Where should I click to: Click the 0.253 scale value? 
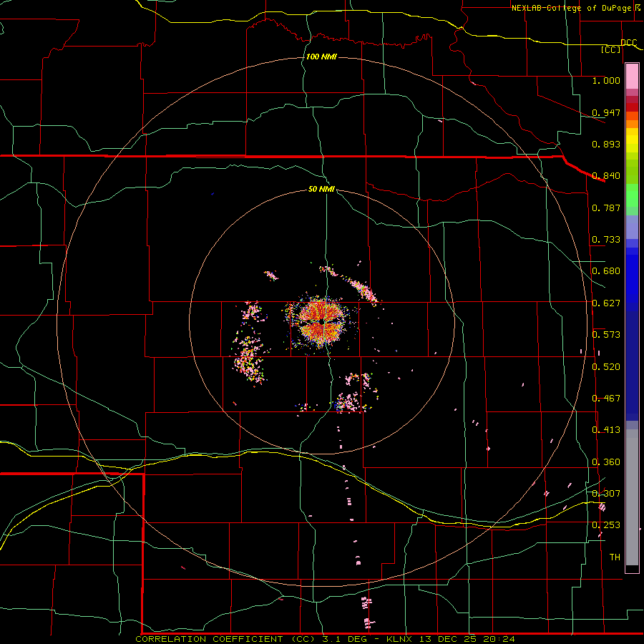click(606, 526)
